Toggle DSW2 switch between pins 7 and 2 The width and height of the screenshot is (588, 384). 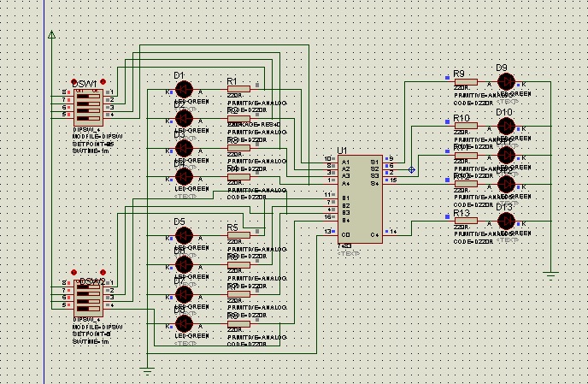(x=88, y=294)
